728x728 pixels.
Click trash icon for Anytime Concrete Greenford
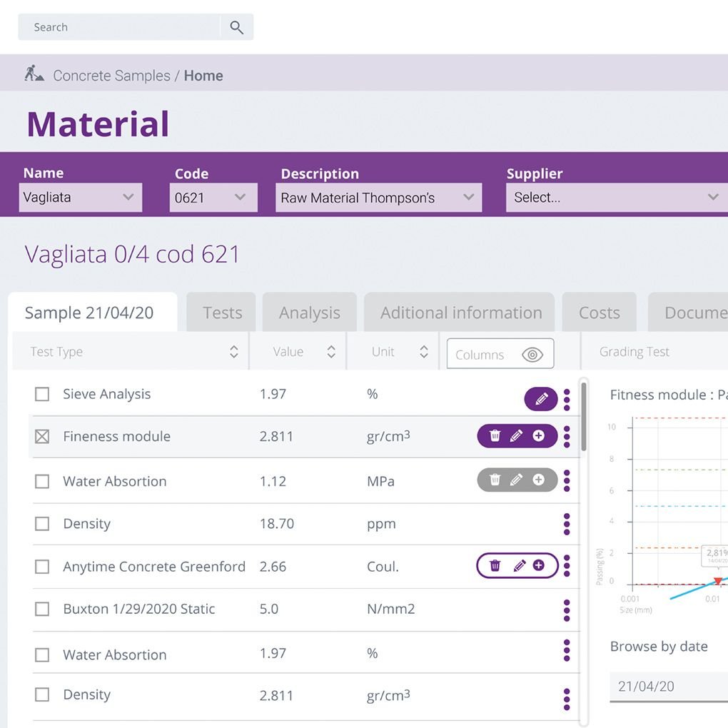point(495,565)
